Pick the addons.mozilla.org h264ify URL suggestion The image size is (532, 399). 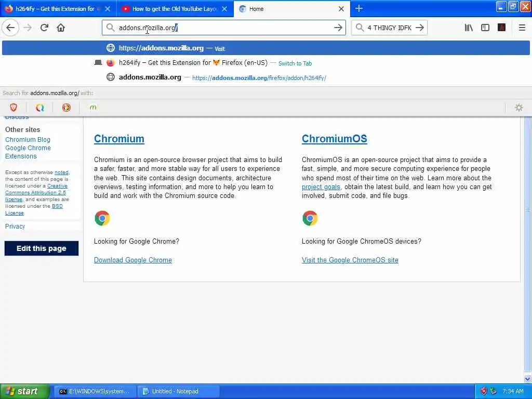[x=266, y=77]
